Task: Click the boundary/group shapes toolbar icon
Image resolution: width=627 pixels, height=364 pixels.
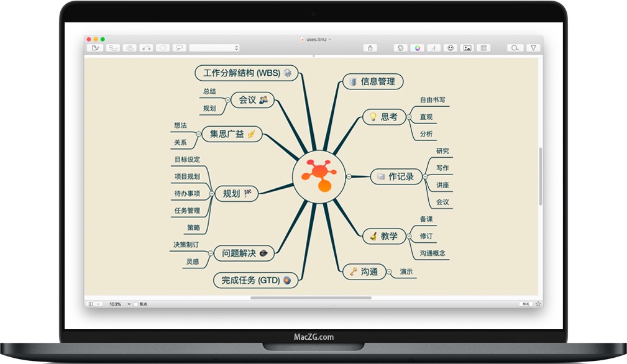Action: [130, 48]
